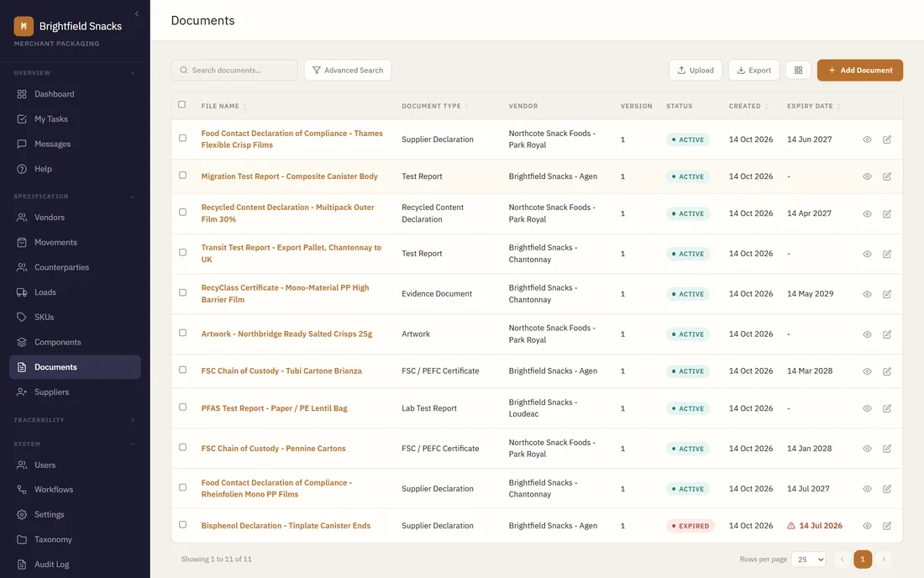Edit the Transit Test Report document
924x578 pixels.
click(887, 254)
